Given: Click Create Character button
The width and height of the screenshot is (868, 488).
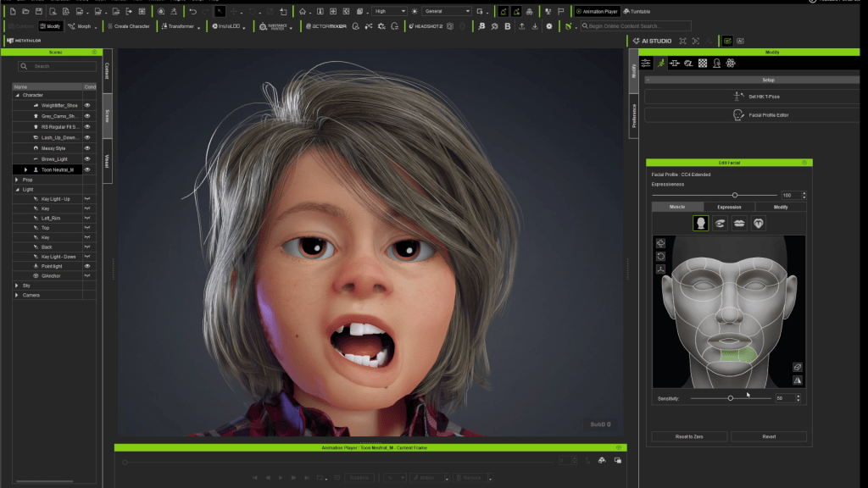Looking at the screenshot, I should 129,26.
